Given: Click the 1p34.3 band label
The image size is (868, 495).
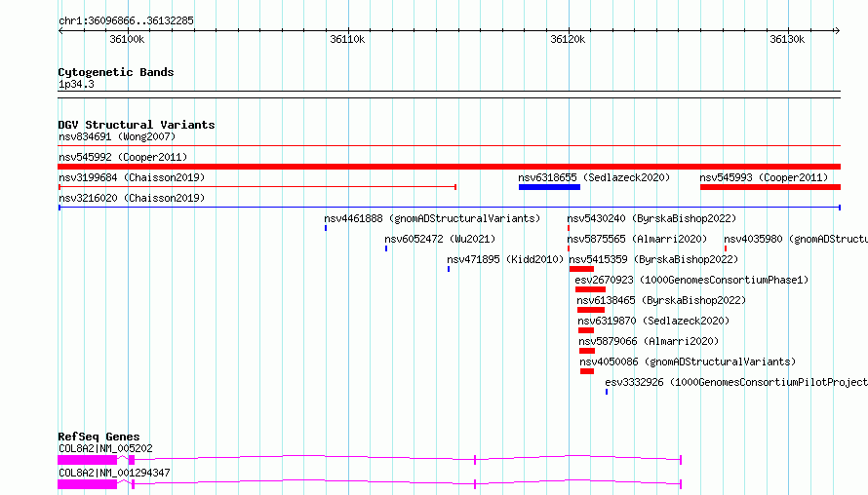Looking at the screenshot, I should 76,84.
